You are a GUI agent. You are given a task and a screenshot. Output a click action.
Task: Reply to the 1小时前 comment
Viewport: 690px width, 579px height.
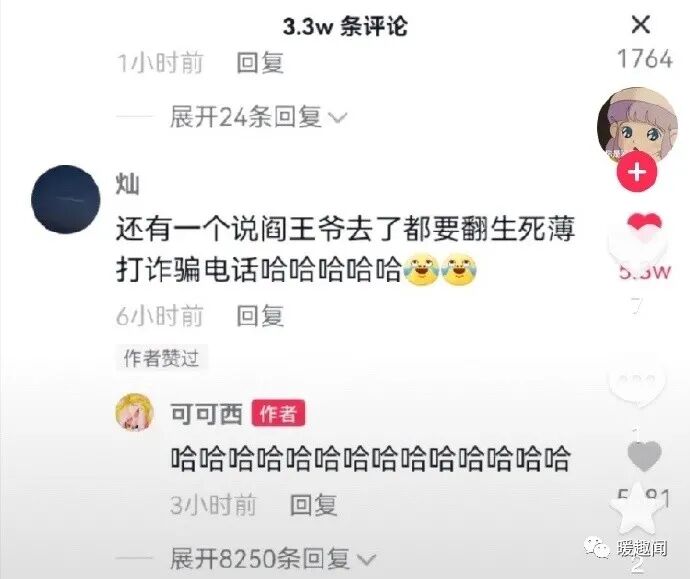pos(260,62)
